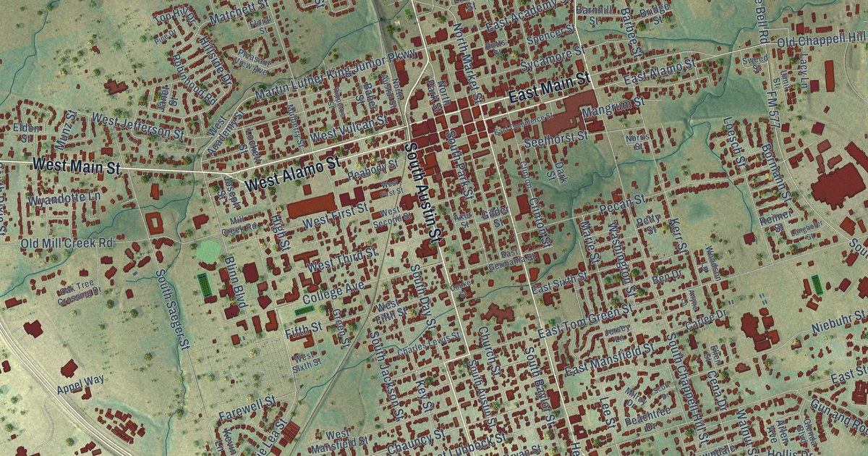Click the West Third St label
The width and height of the screenshot is (868, 456).
[343, 259]
